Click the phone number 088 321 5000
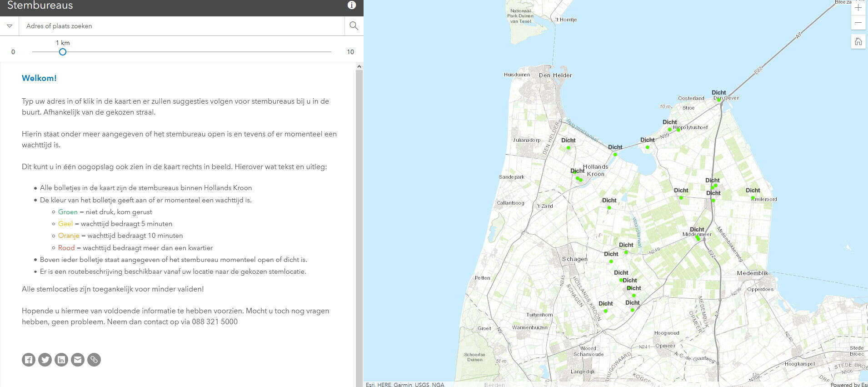 point(215,322)
